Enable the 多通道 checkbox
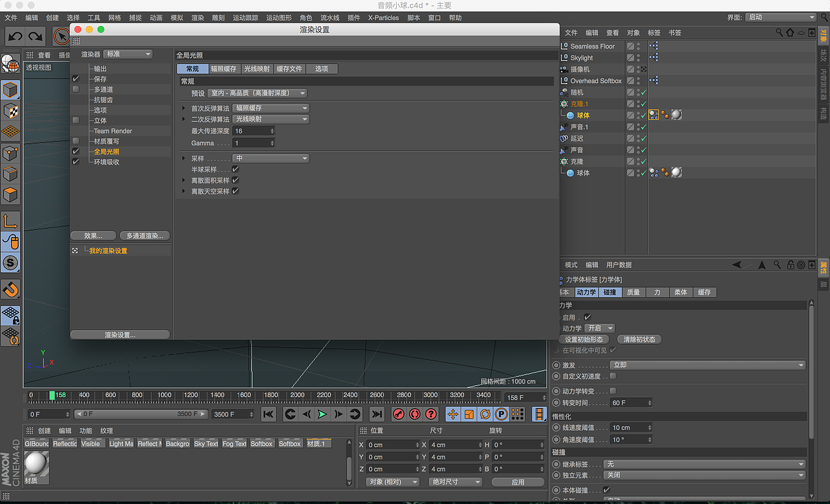This screenshot has width=830, height=504. tap(76, 89)
